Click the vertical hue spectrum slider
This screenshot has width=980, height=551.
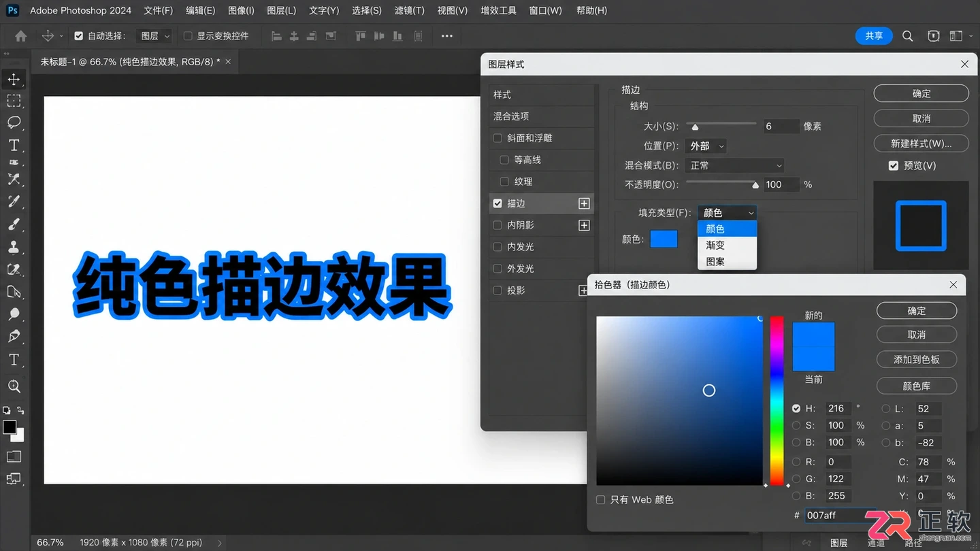(777, 401)
